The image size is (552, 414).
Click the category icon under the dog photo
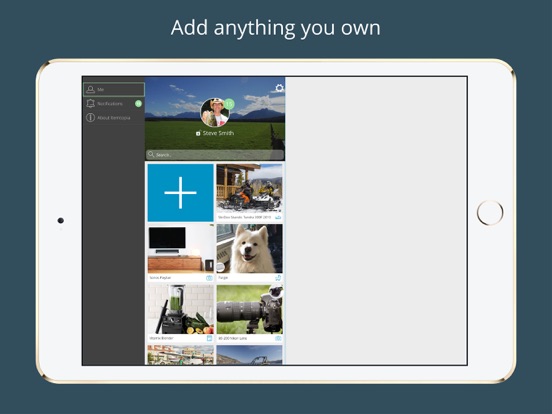pos(278,278)
